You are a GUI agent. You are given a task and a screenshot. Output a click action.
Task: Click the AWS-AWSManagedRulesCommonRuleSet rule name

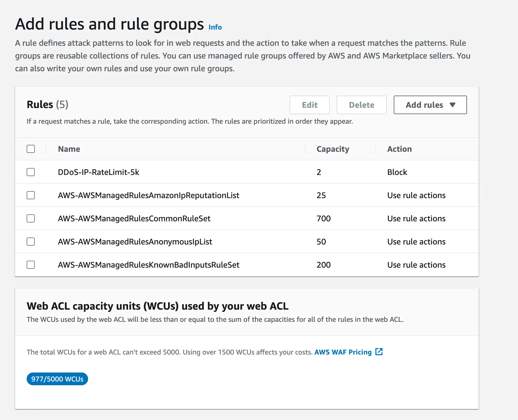point(134,218)
